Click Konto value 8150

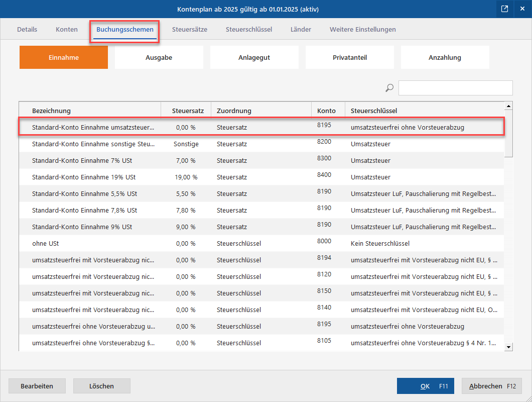tap(324, 291)
